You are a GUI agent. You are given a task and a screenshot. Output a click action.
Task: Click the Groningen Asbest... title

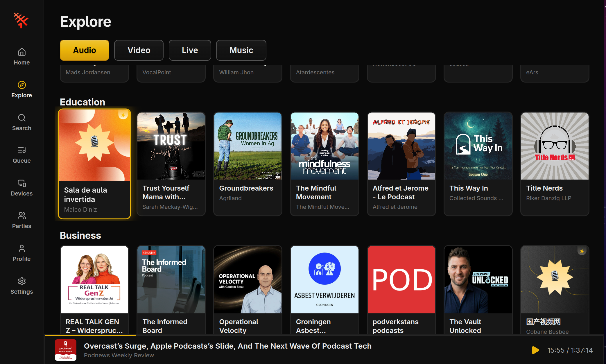pos(313,326)
